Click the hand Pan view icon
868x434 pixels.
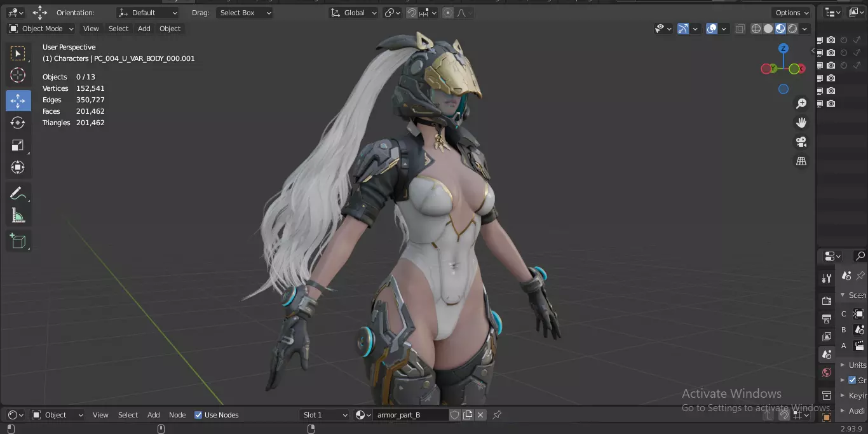tap(801, 123)
